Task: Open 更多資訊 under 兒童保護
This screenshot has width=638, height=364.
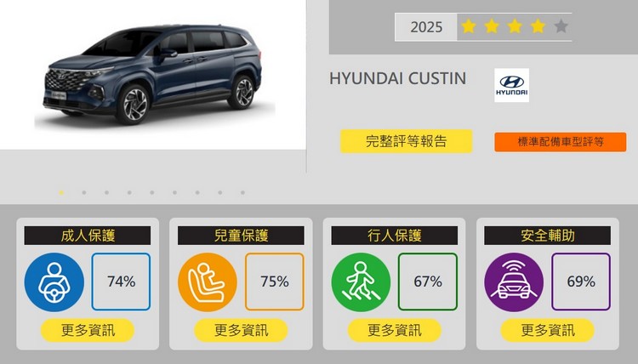Action: tap(241, 330)
